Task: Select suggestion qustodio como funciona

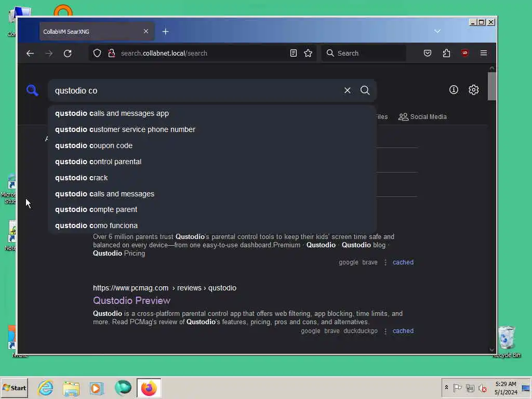Action: pos(212,225)
